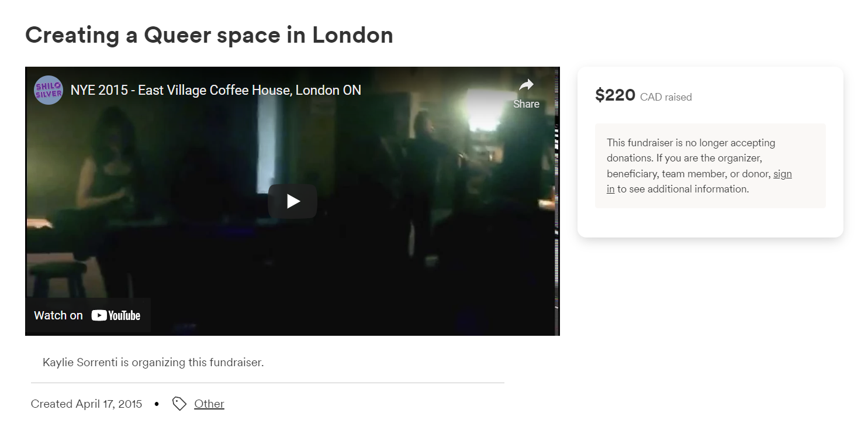Follow the "sign in" link
The width and height of the screenshot is (868, 444).
[x=699, y=181]
